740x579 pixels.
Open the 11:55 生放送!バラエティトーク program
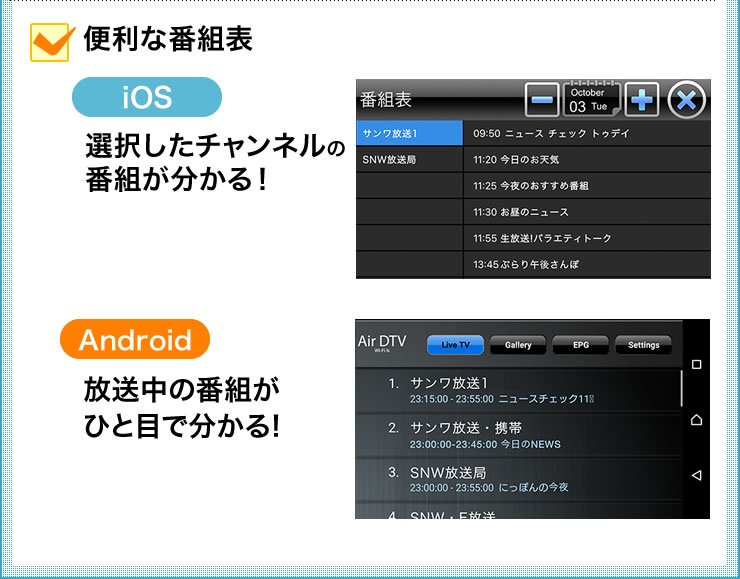point(587,238)
